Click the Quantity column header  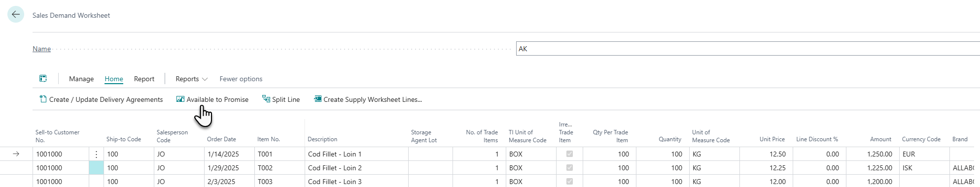[x=670, y=139]
